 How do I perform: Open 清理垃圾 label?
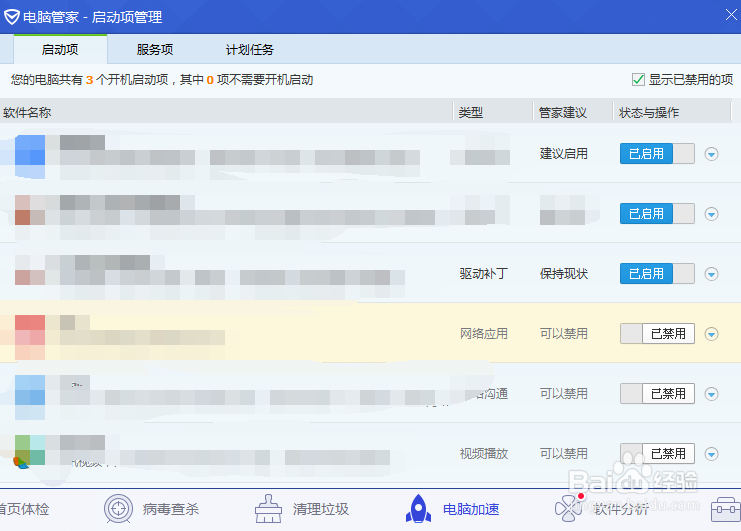[320, 509]
